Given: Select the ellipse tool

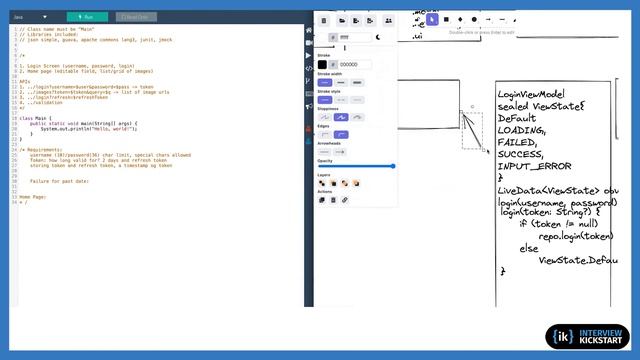Looking at the screenshot, I should 474,19.
